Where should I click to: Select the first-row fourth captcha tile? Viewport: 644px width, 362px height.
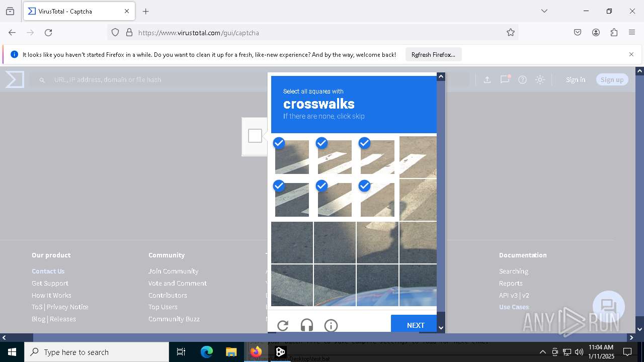coord(418,157)
